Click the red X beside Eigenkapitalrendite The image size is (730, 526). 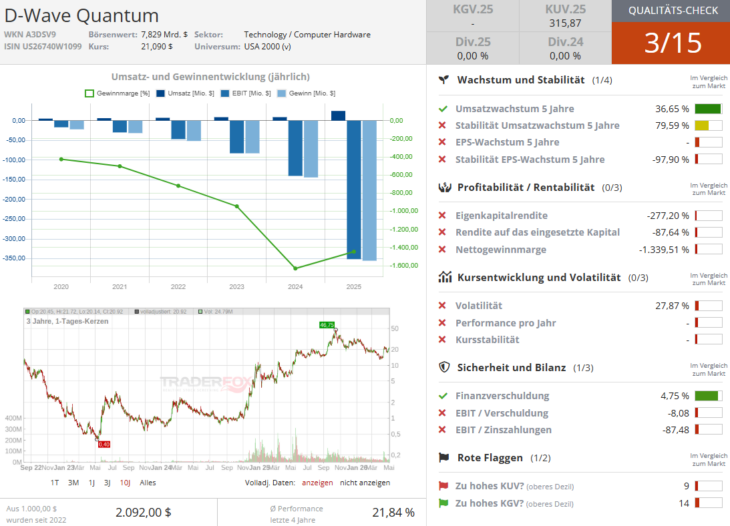click(x=442, y=216)
